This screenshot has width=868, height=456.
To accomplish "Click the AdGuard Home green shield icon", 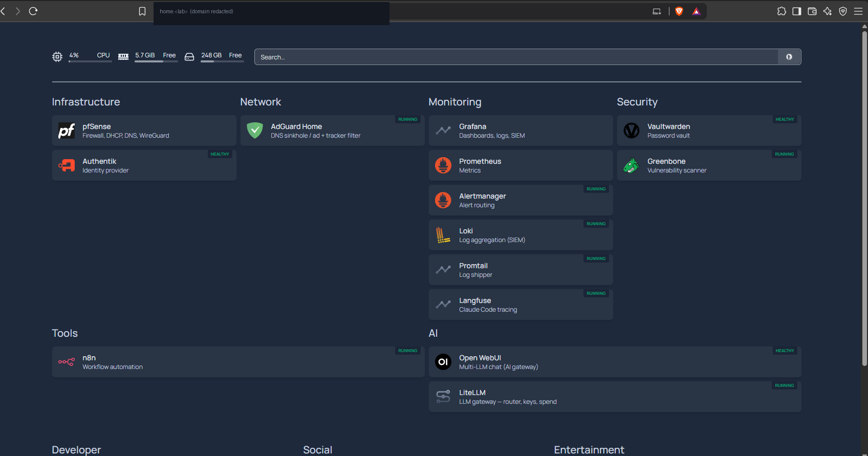I will coord(255,131).
